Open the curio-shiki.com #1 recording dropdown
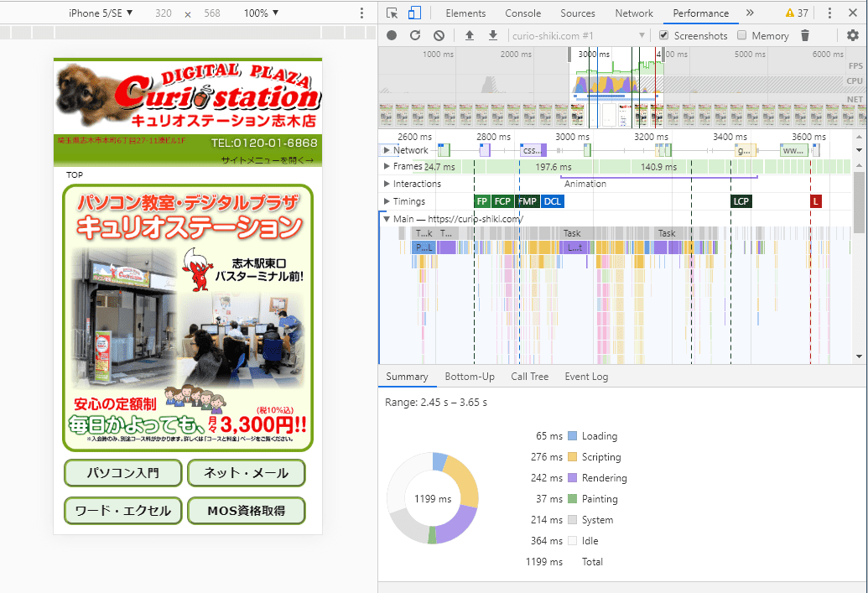This screenshot has width=868, height=593. pyautogui.click(x=578, y=35)
